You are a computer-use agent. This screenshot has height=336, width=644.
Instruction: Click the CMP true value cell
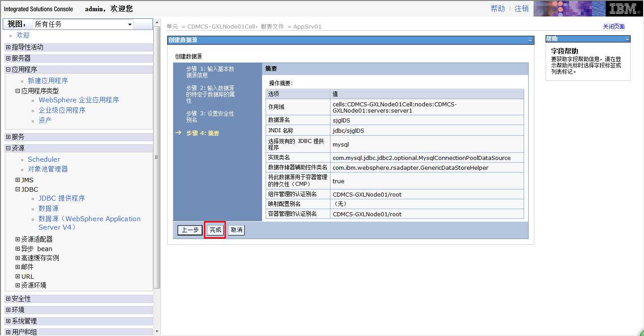(427, 181)
